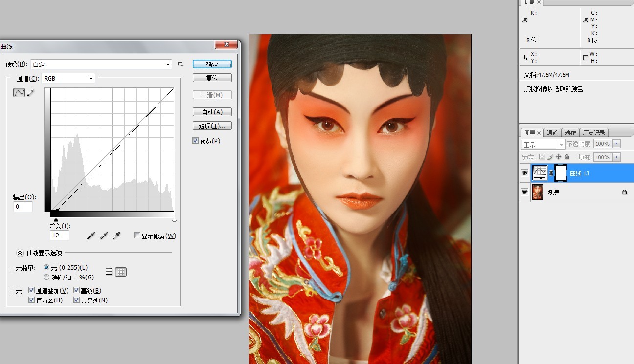Screen dimensions: 634x364
Task: Pick the black point eyedropper
Action: [91, 236]
